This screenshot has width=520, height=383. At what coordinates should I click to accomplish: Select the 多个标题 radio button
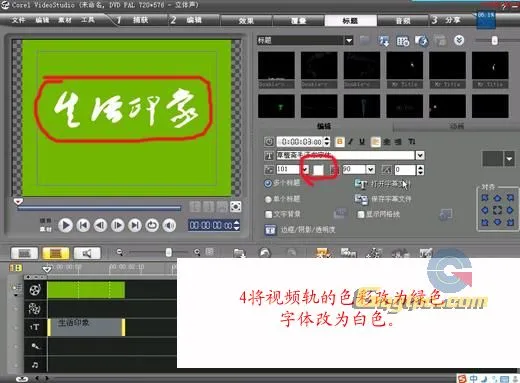[268, 183]
